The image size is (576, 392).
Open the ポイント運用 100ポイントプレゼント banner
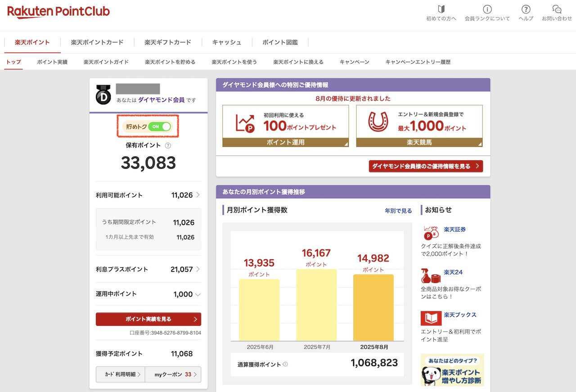[286, 126]
